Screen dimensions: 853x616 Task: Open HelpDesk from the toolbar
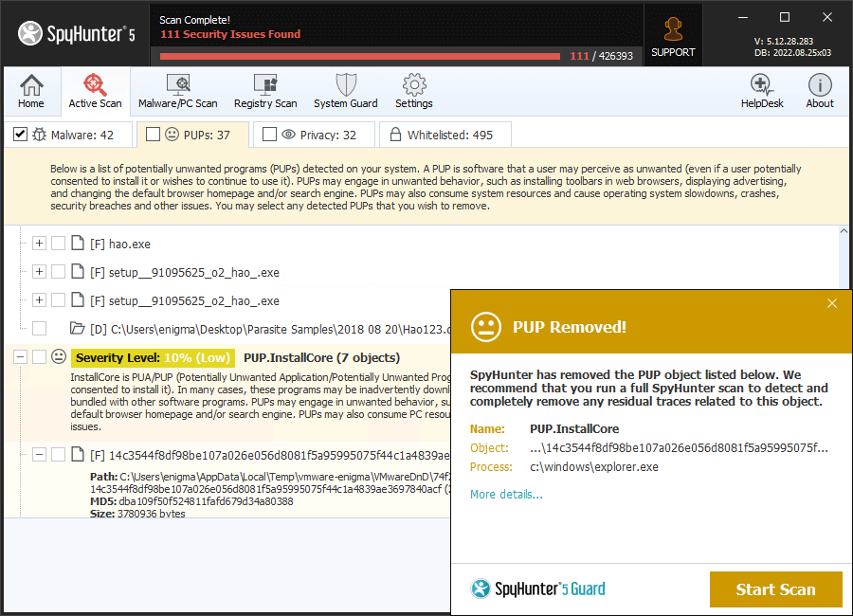pos(762,91)
